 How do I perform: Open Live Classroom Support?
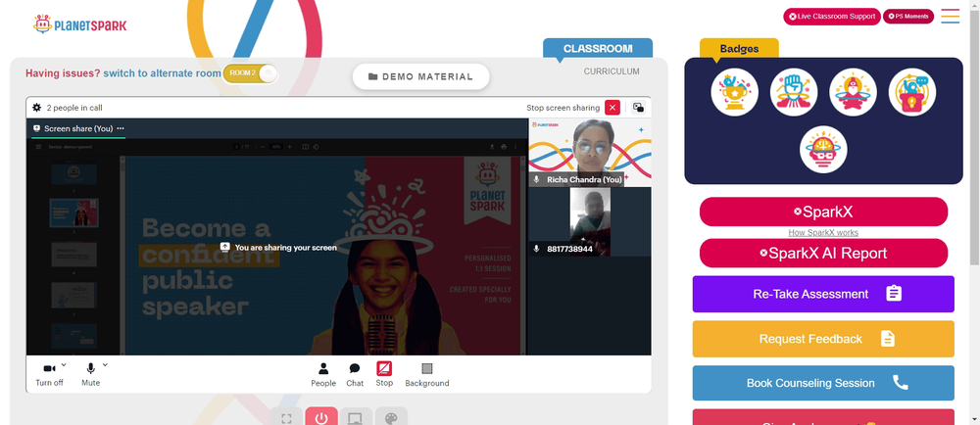click(x=832, y=17)
